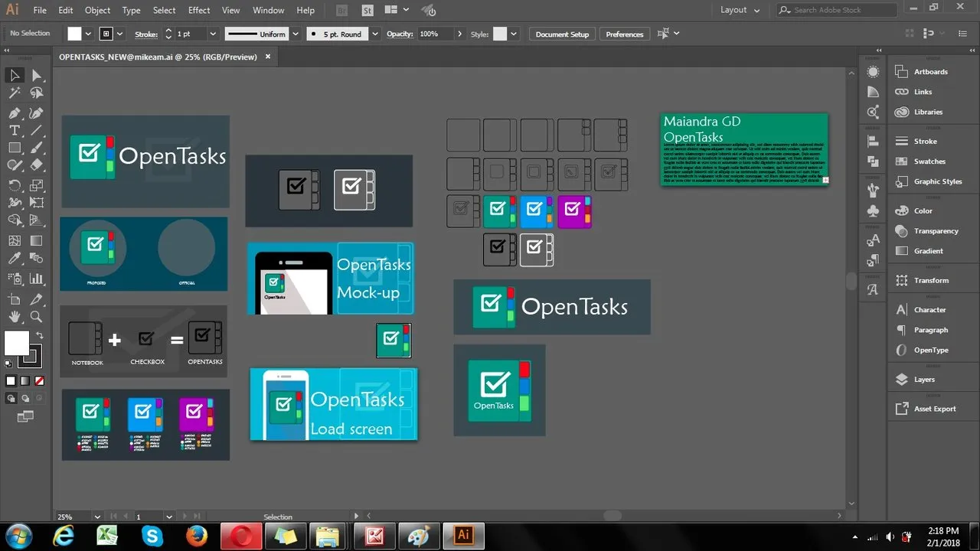Viewport: 980px width, 551px height.
Task: Open the Symbols panel club icon
Action: click(874, 210)
